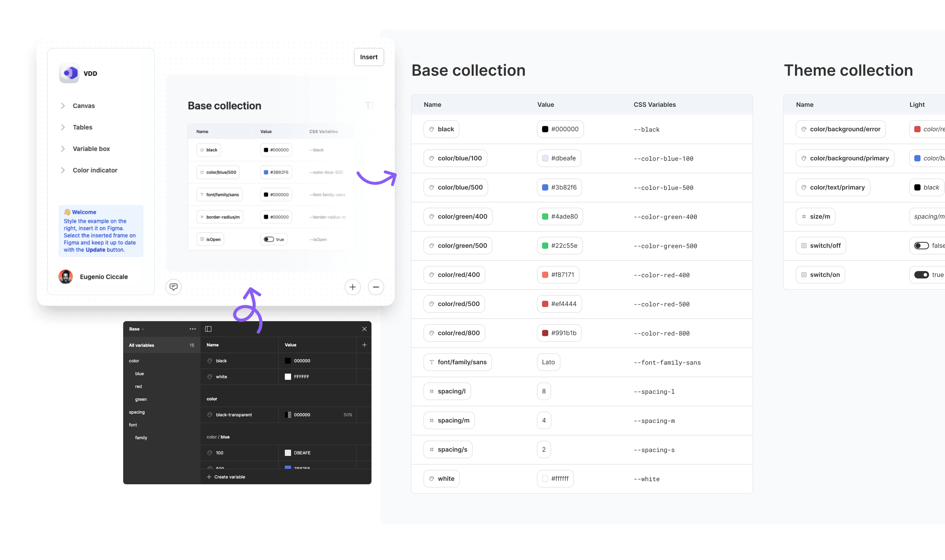The image size is (945, 560).
Task: Click Eugenio Ciccale's avatar picture
Action: 66,277
